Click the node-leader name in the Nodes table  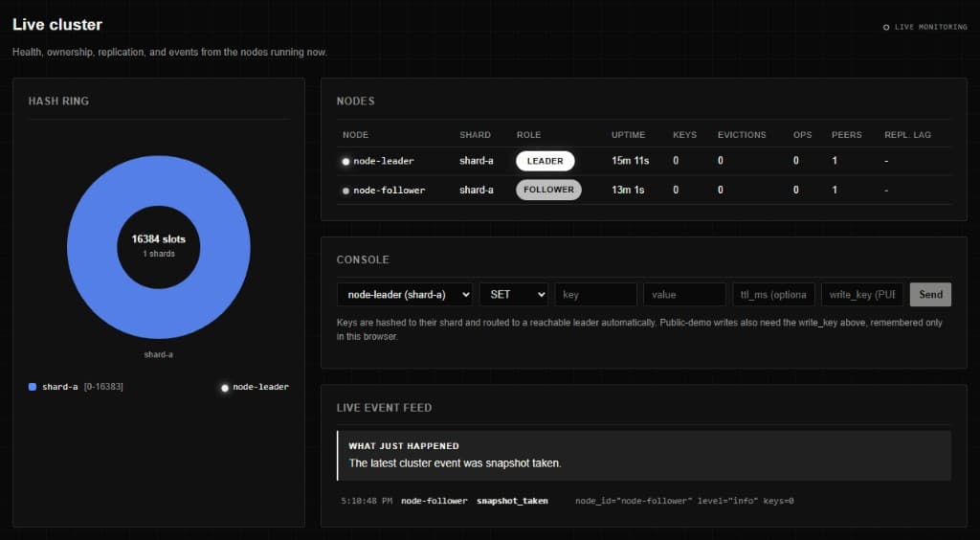pyautogui.click(x=384, y=161)
